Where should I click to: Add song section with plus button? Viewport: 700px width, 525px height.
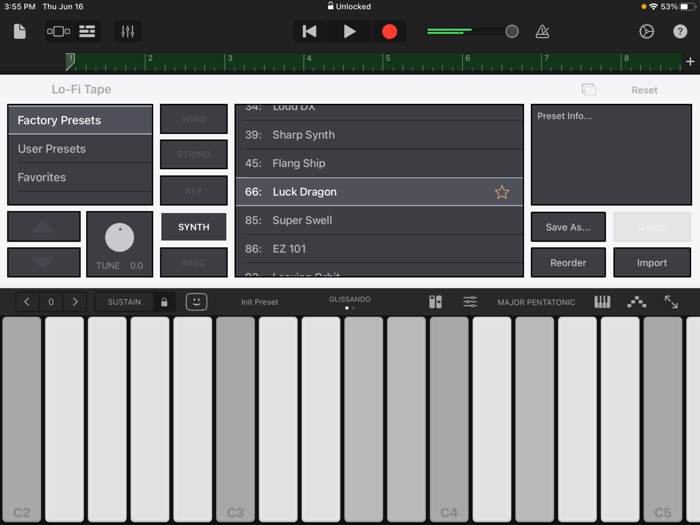click(690, 62)
